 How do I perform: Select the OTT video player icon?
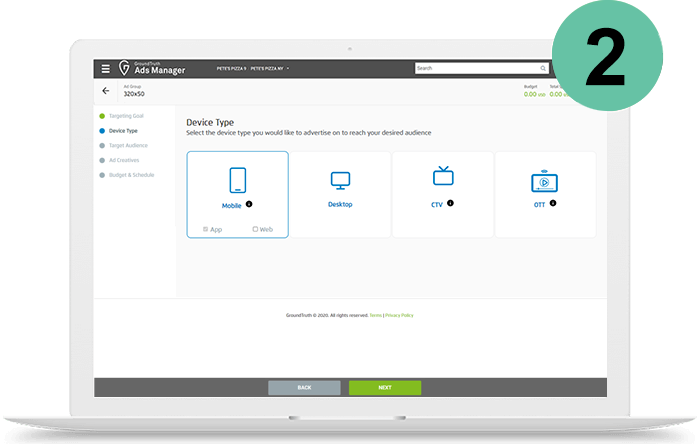544,181
